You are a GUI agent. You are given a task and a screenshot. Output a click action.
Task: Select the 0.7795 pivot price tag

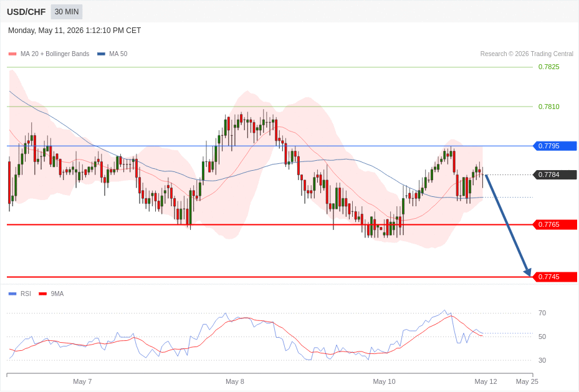click(555, 146)
